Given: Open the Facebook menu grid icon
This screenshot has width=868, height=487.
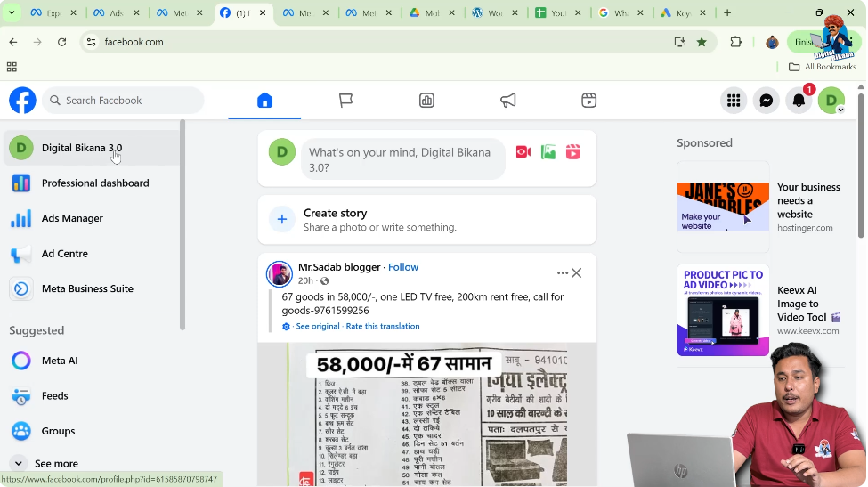Looking at the screenshot, I should [x=734, y=101].
